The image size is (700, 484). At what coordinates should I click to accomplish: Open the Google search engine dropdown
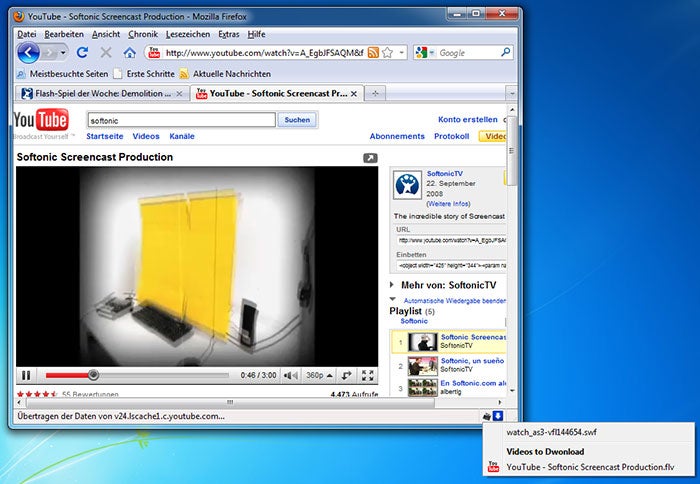pyautogui.click(x=427, y=52)
